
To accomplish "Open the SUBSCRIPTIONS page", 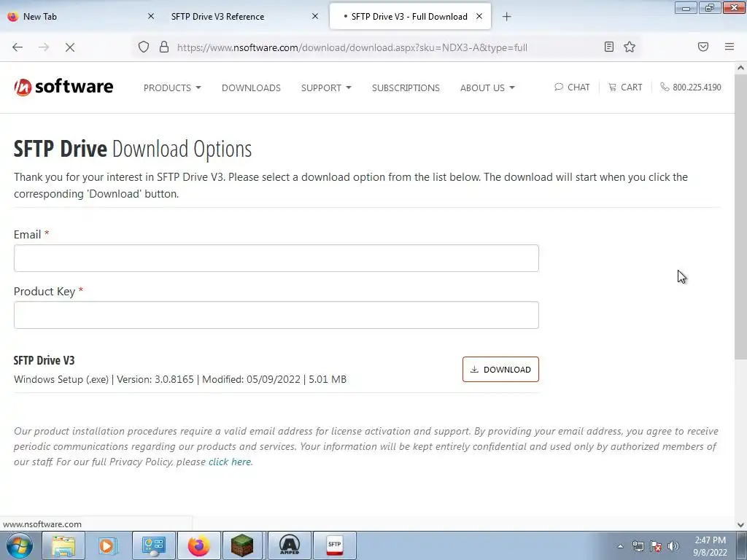I will click(406, 87).
